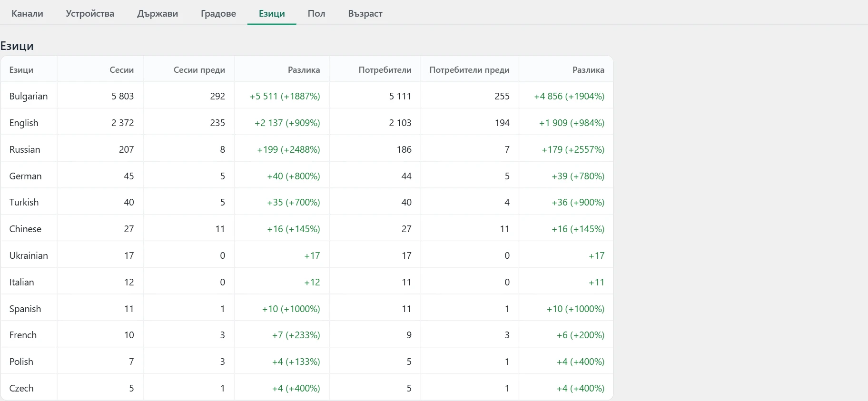Click the previous sessions value "292"
The image size is (868, 401).
click(217, 96)
